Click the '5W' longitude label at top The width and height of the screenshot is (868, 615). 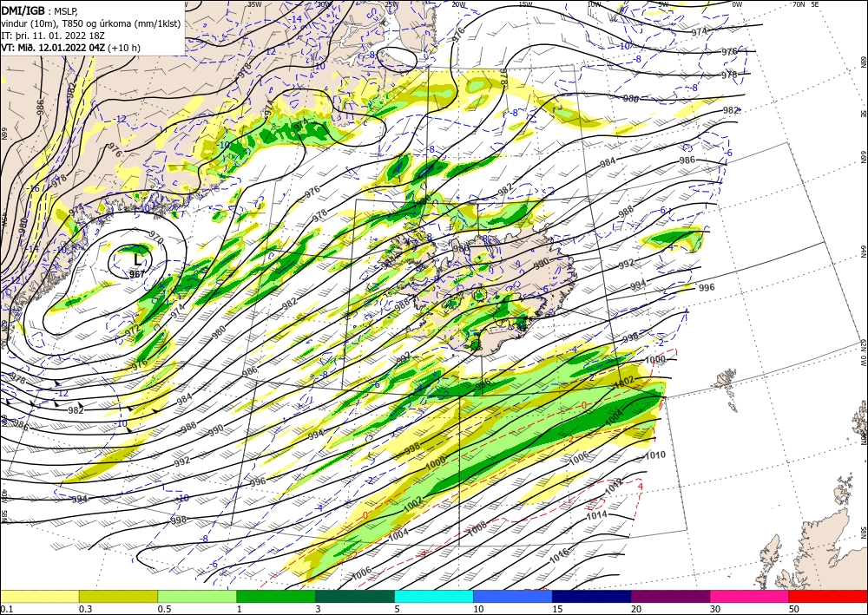[663, 4]
